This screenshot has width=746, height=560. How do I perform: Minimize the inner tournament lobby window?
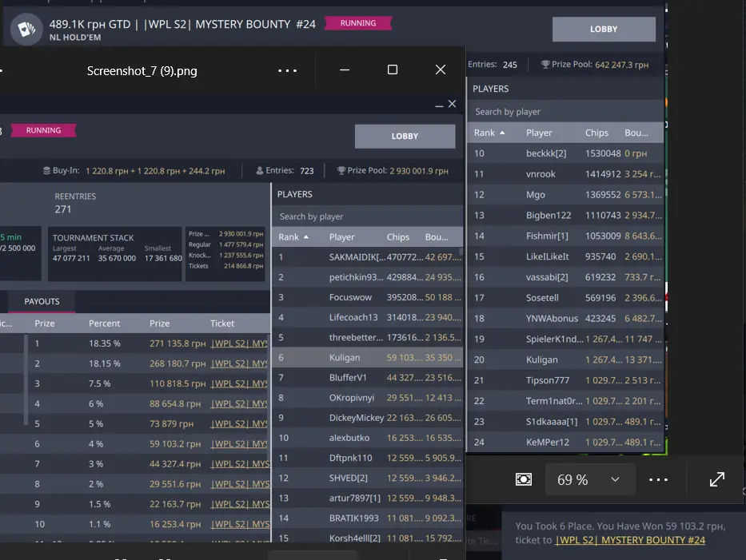(x=438, y=105)
